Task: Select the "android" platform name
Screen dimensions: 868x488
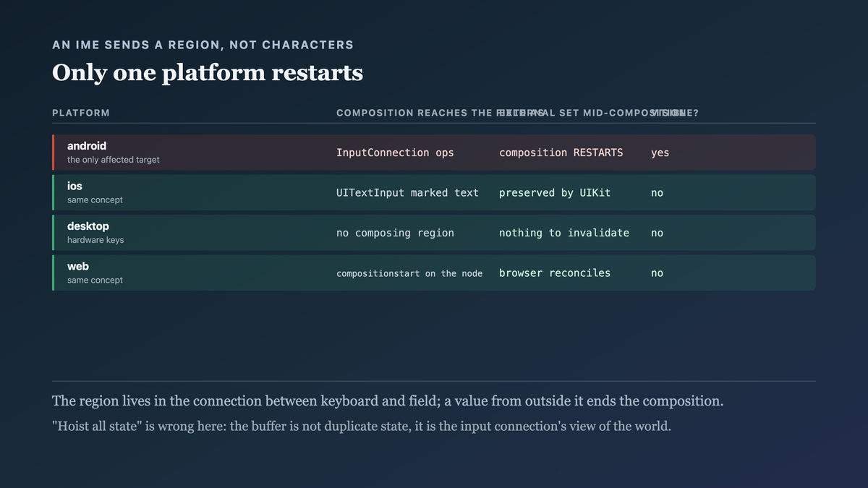Action: click(x=87, y=146)
